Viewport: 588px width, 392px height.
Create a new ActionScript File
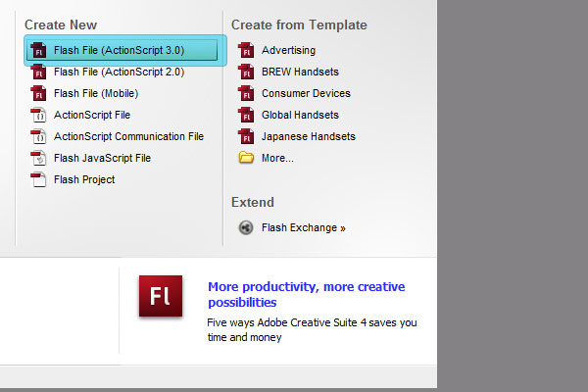pos(92,115)
